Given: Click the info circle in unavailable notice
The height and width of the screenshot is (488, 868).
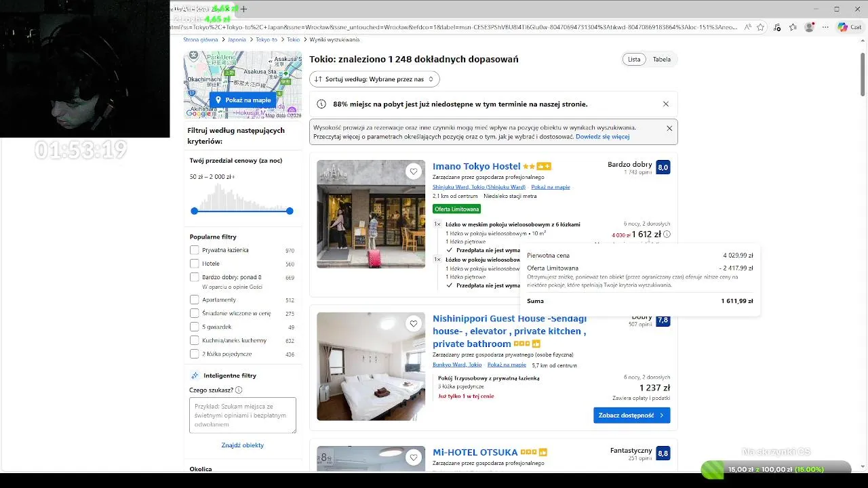Looking at the screenshot, I should pyautogui.click(x=321, y=104).
